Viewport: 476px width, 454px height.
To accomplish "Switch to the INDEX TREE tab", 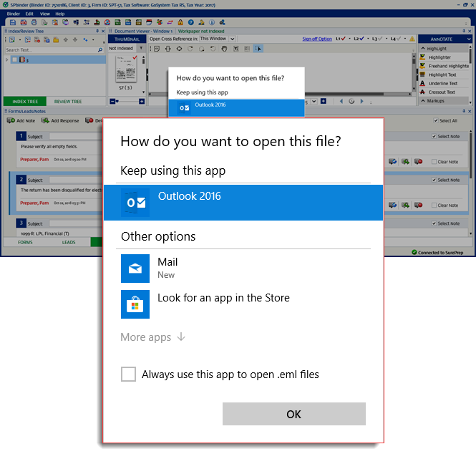I will click(x=25, y=102).
